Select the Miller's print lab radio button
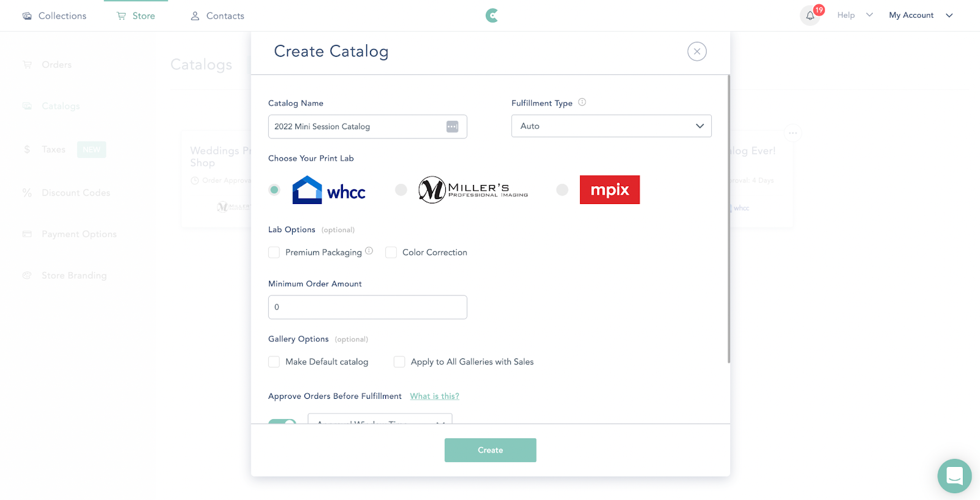980x500 pixels. coord(401,190)
